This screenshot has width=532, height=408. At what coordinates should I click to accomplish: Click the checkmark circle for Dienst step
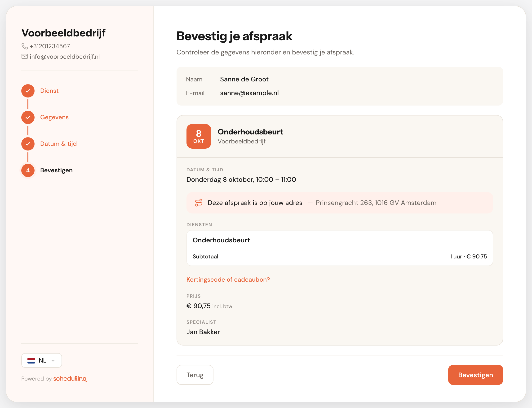pos(28,91)
